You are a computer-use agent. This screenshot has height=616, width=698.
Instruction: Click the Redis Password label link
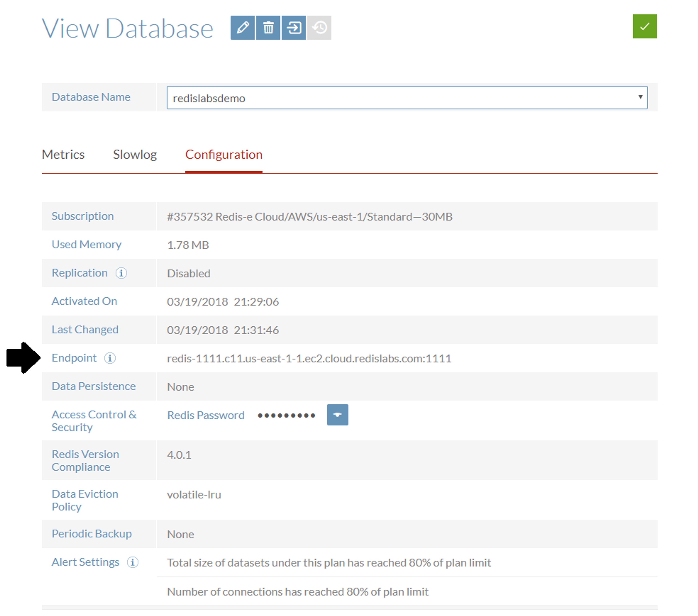coord(206,415)
